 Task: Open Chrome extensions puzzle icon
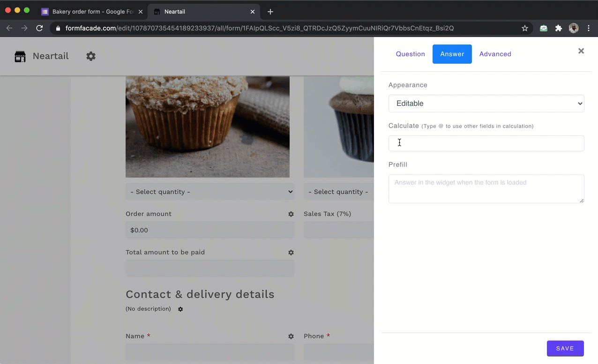point(559,28)
